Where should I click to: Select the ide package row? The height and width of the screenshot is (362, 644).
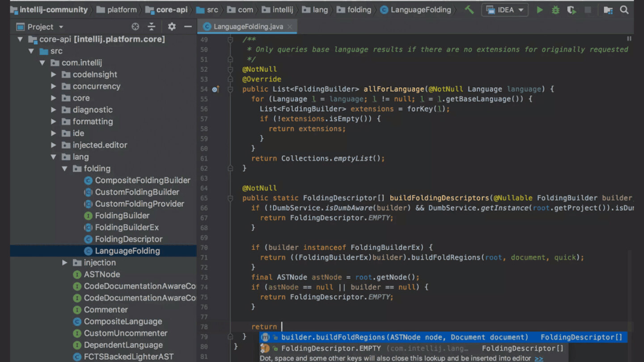click(103, 133)
